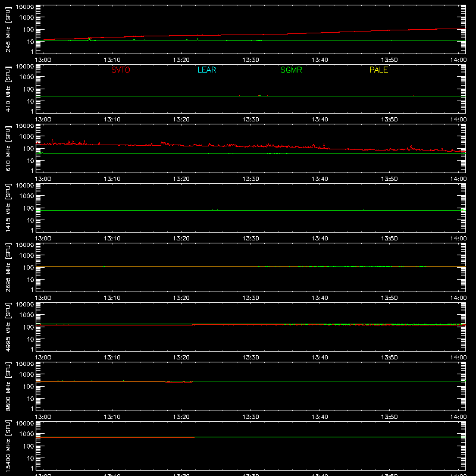This screenshot has height=476, width=476.
Task: Click 13:10 label below the 245 MHz plot
Action: pyautogui.click(x=112, y=60)
